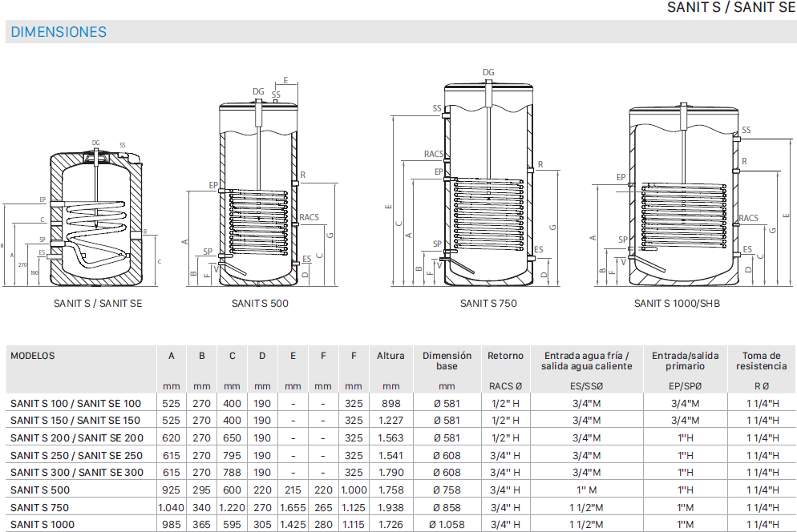This screenshot has height=532, width=797.
Task: Select the Altura value 1.938
Action: coord(390,508)
